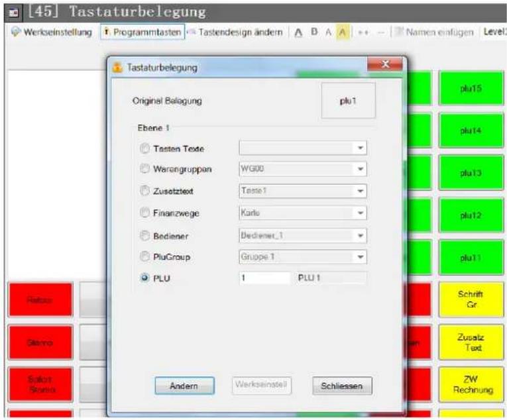Open the Warengruppen dropdown showing WG00
The width and height of the screenshot is (507, 420).
pos(303,169)
